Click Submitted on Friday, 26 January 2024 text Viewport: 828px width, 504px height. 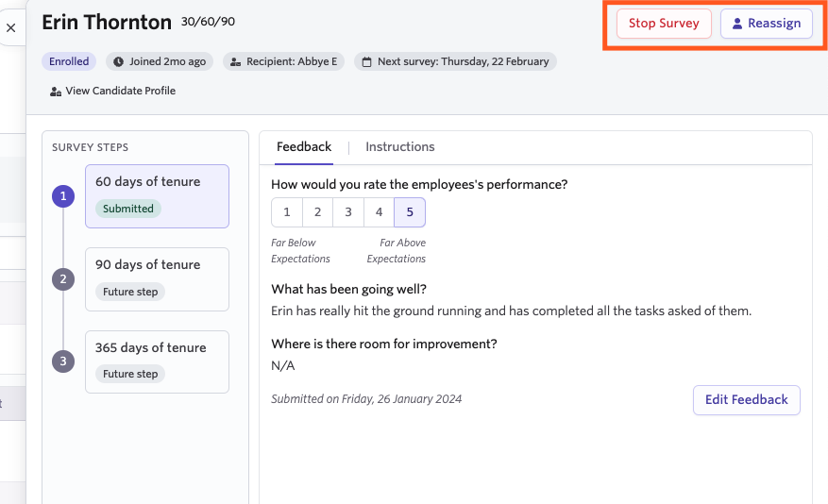[366, 399]
